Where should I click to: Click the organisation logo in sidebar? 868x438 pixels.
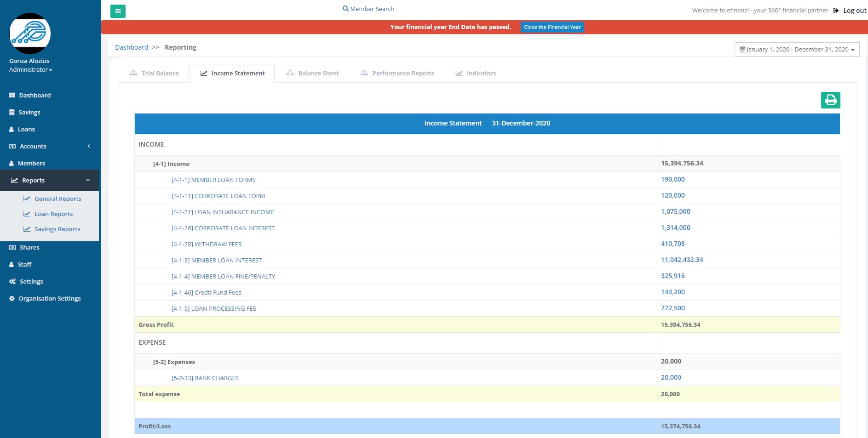(30, 34)
